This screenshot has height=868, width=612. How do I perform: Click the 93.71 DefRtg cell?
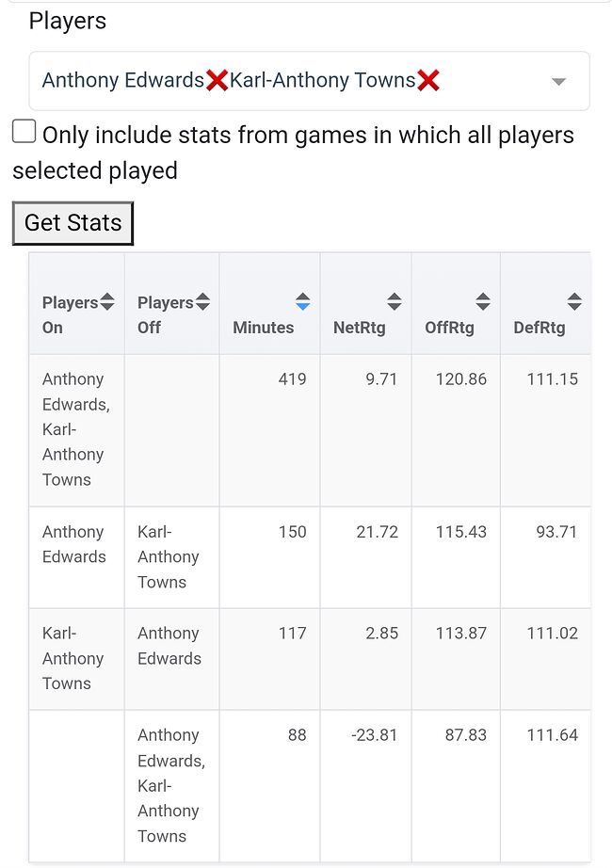[x=555, y=532]
